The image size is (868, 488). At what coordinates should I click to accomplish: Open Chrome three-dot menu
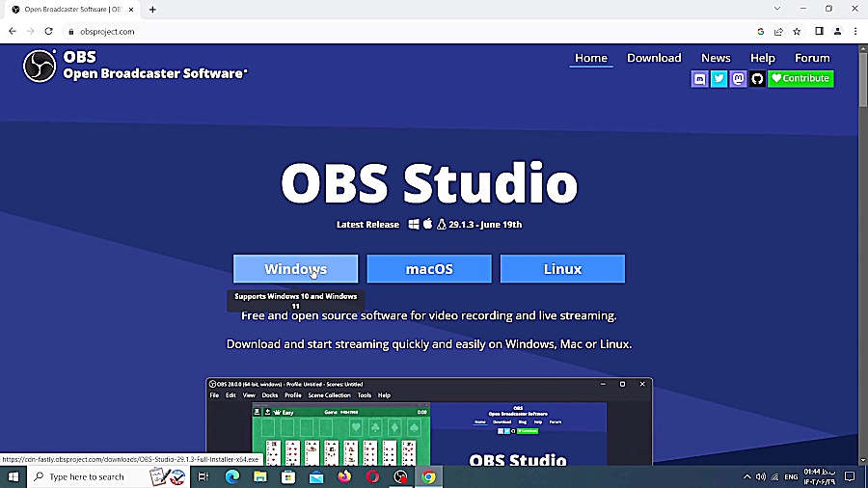click(x=855, y=32)
